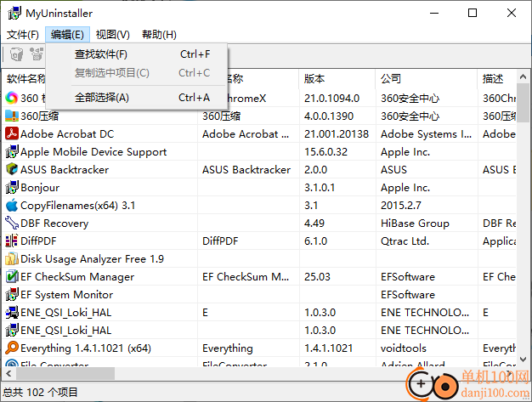Open the 文件(F) menu
The height and width of the screenshot is (402, 532).
pos(23,35)
